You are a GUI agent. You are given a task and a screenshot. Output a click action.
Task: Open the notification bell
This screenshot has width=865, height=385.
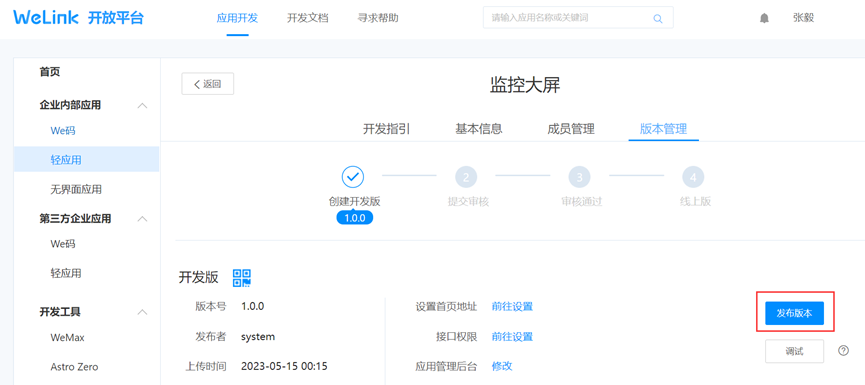coord(764,18)
